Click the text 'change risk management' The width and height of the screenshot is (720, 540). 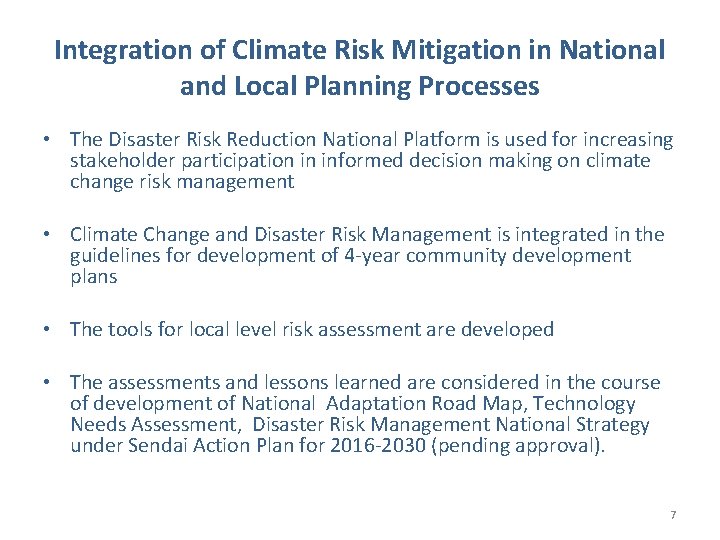click(182, 182)
